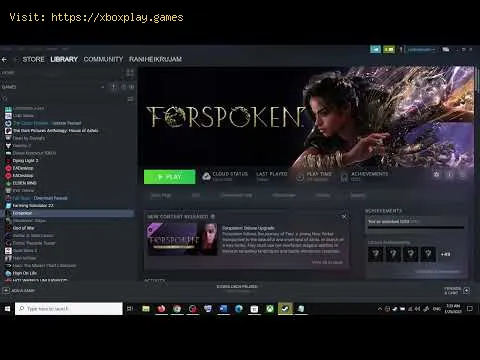Open File Explorer from the taskbar
The height and width of the screenshot is (360, 480).
click(x=146, y=309)
